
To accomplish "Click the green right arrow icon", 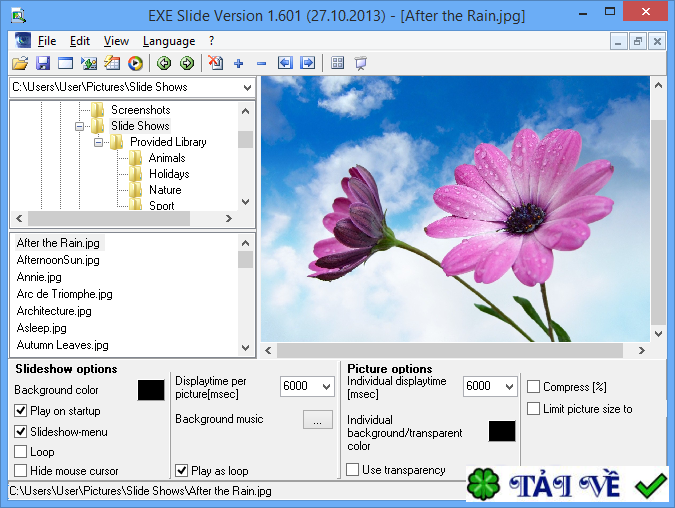I will point(187,63).
